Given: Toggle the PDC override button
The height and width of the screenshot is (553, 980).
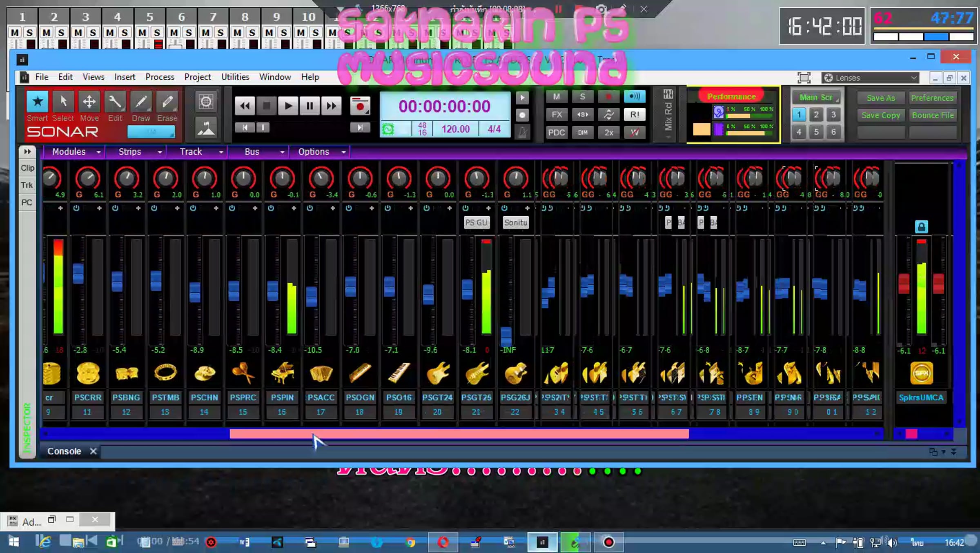Looking at the screenshot, I should 556,132.
